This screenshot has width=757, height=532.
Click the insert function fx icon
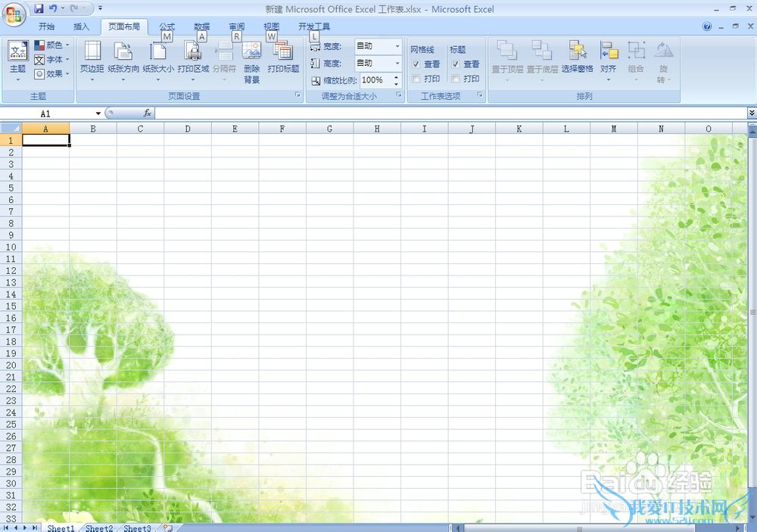[148, 113]
